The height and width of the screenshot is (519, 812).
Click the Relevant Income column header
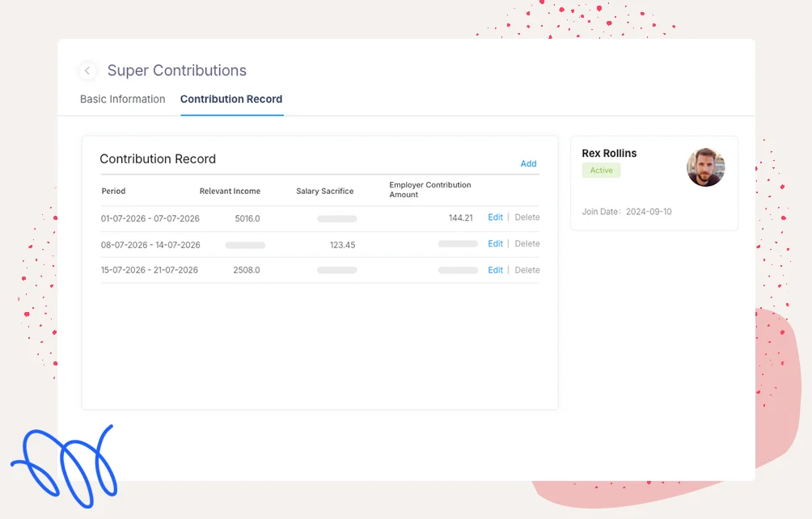click(x=230, y=192)
